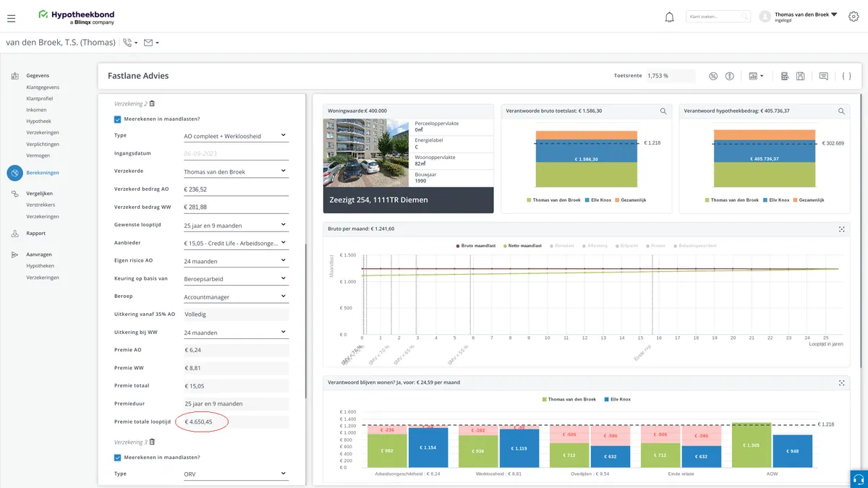Zoom the bruto toetslast chart with magnifier

[x=663, y=111]
